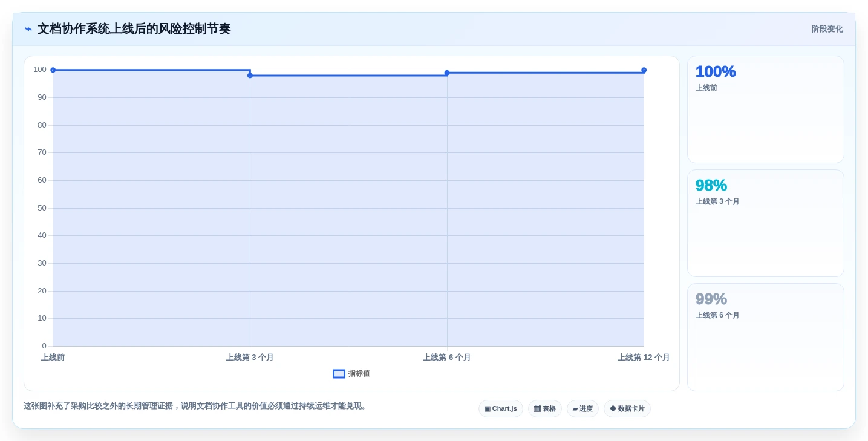This screenshot has height=441, width=868.
Task: Click the data point at 上线第 12 个月
Action: pyautogui.click(x=644, y=70)
